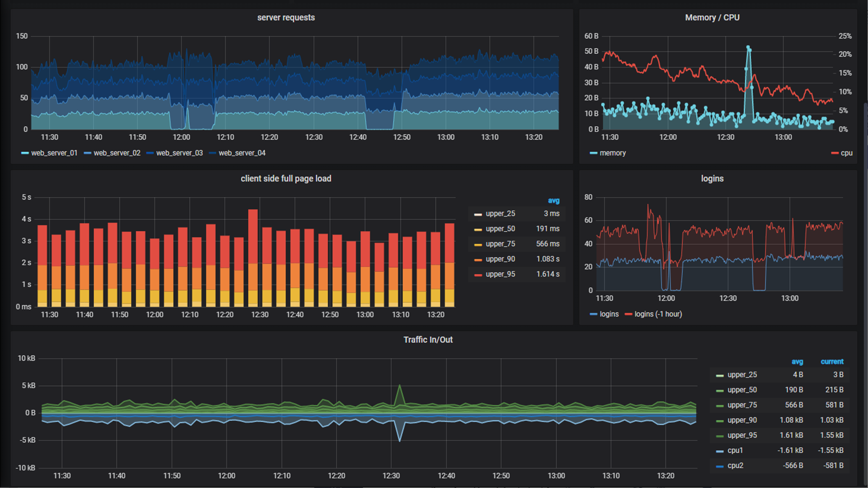Toggle web_server_03 series in legend
Viewport: 868px width, 488px height.
[x=179, y=153]
